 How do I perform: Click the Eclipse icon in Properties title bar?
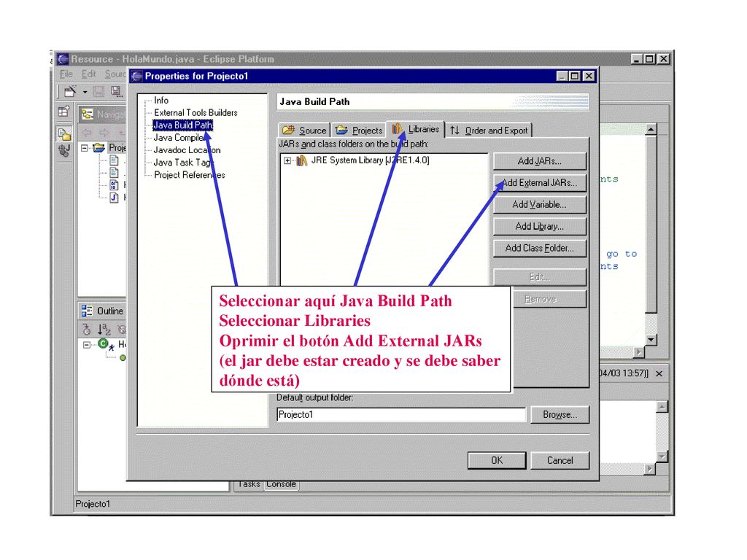tap(137, 76)
